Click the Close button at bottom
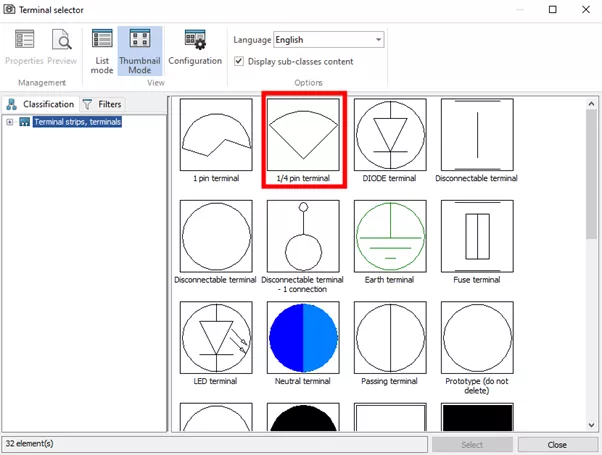602x455 pixels. (x=557, y=444)
